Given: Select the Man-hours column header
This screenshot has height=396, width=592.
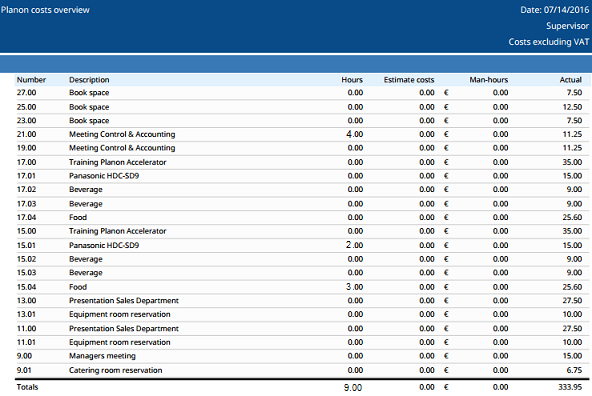Looking at the screenshot, I should tap(489, 80).
